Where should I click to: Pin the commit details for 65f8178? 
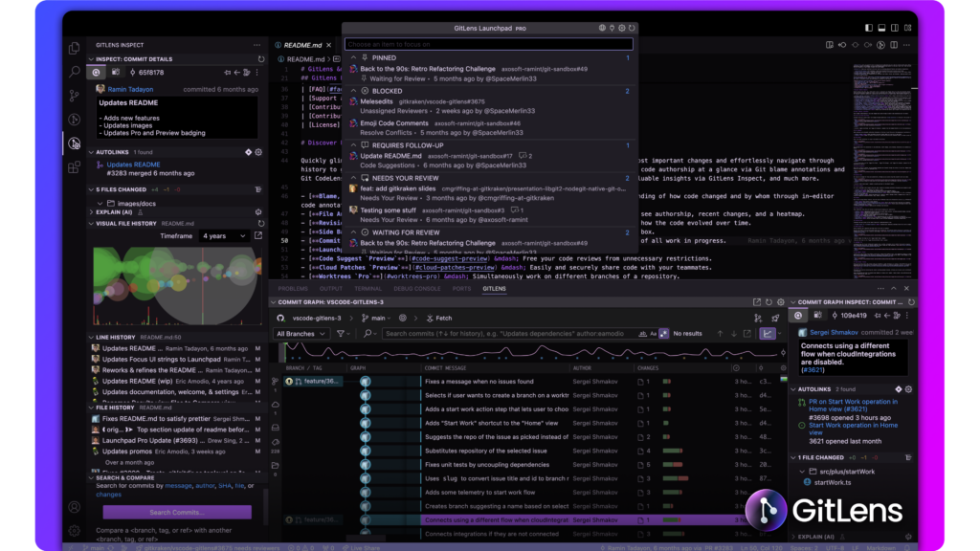(x=228, y=72)
